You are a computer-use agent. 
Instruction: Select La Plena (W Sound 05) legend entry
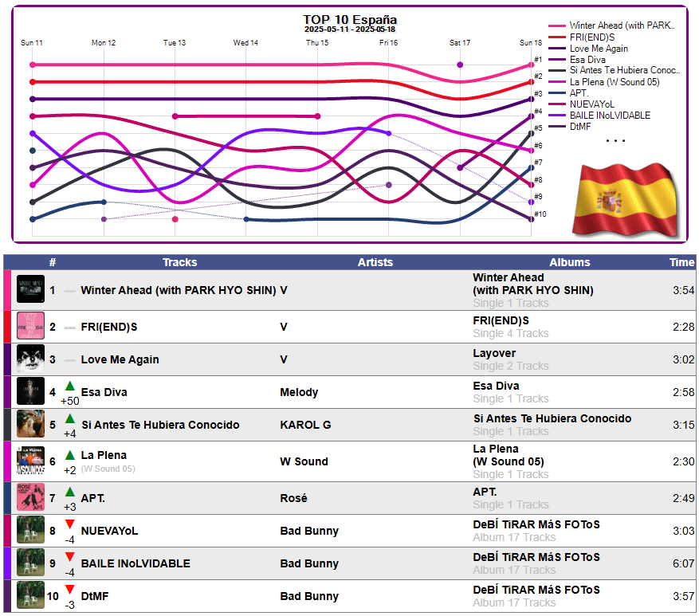tap(604, 82)
